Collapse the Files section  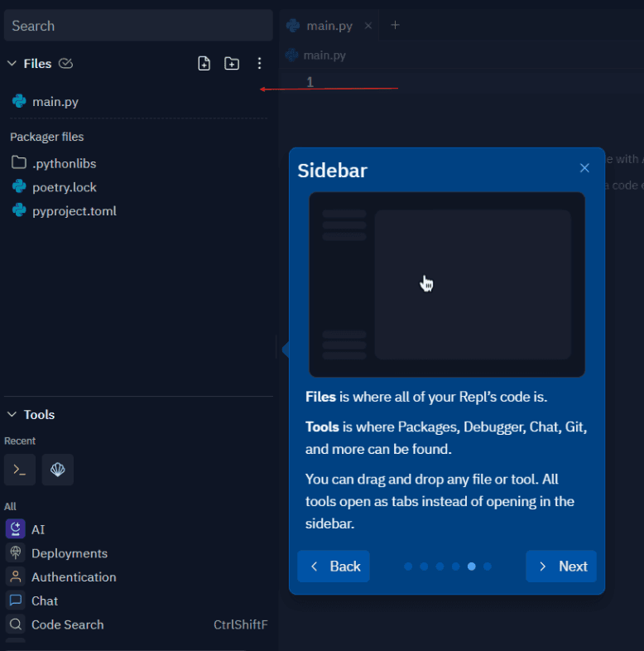tap(12, 64)
